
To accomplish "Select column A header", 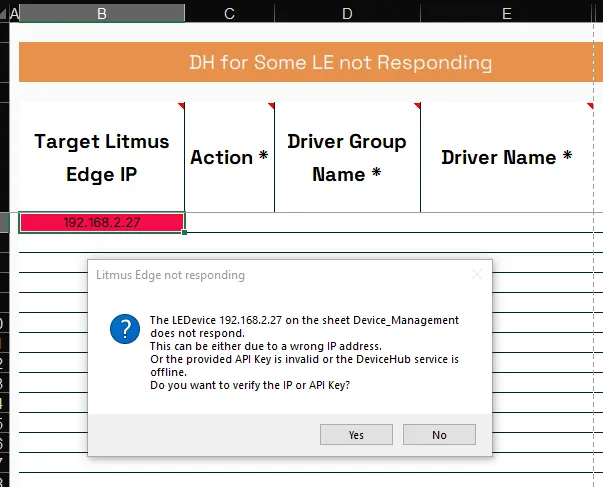I will [14, 13].
